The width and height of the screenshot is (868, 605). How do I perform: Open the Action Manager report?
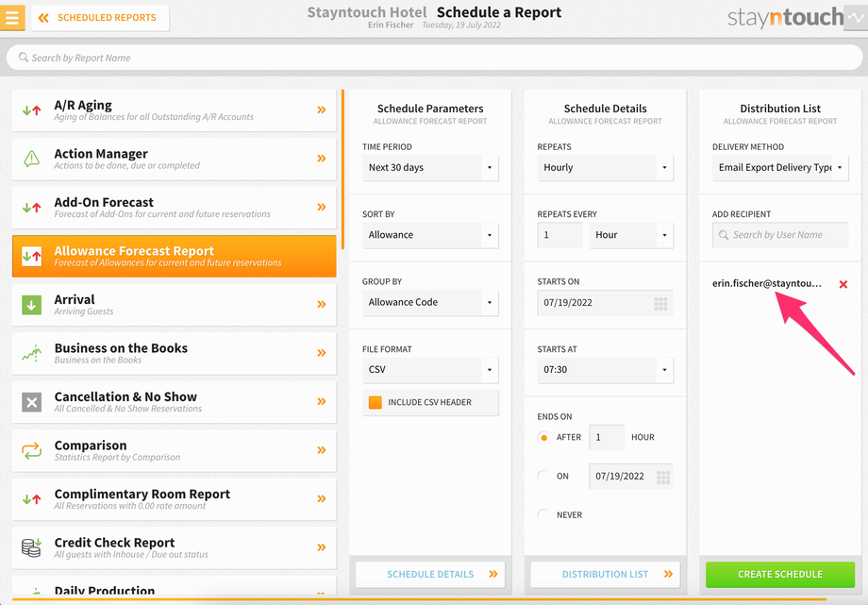[x=174, y=159]
